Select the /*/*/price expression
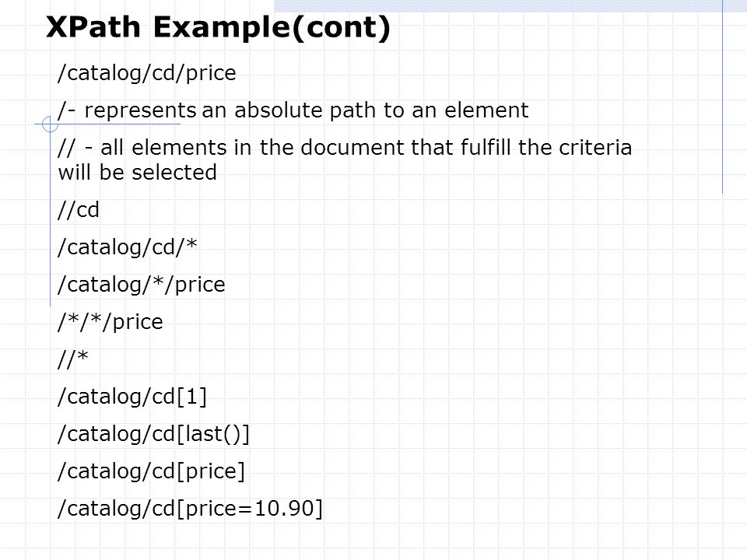 [110, 322]
